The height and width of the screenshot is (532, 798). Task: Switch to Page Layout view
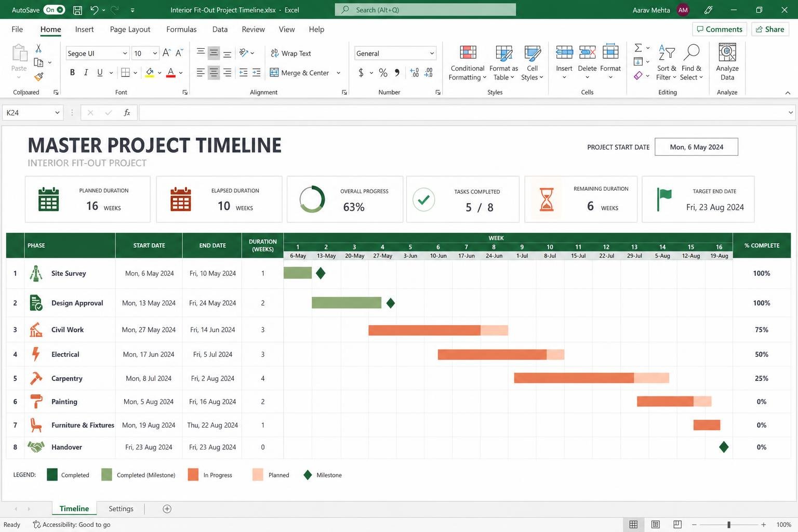[655, 524]
